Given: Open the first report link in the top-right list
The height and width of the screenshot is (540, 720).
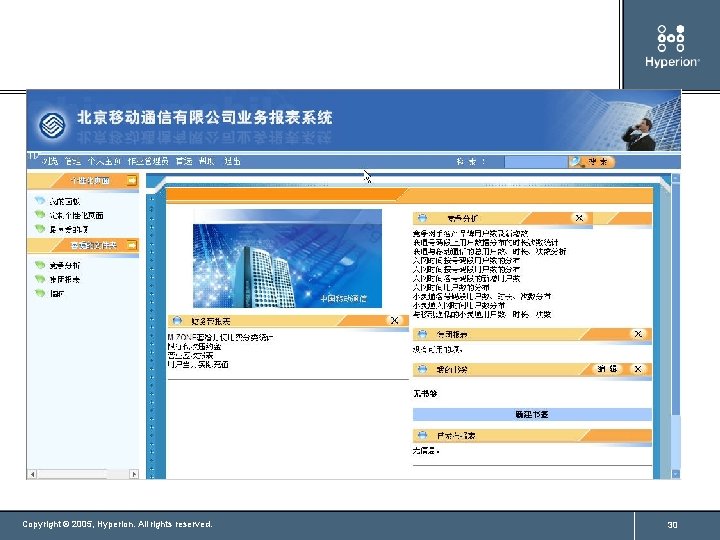Looking at the screenshot, I should pos(470,233).
